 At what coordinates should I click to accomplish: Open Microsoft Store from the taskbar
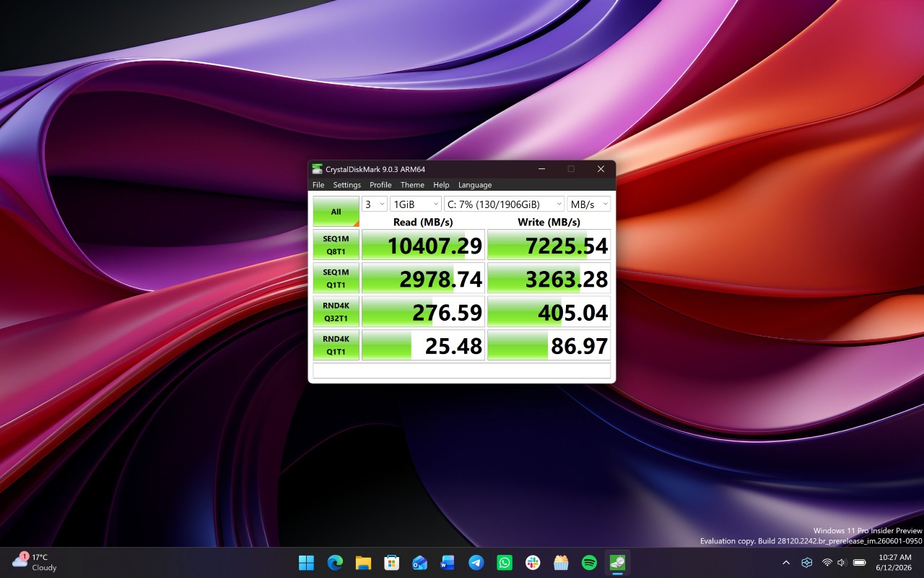coord(391,562)
